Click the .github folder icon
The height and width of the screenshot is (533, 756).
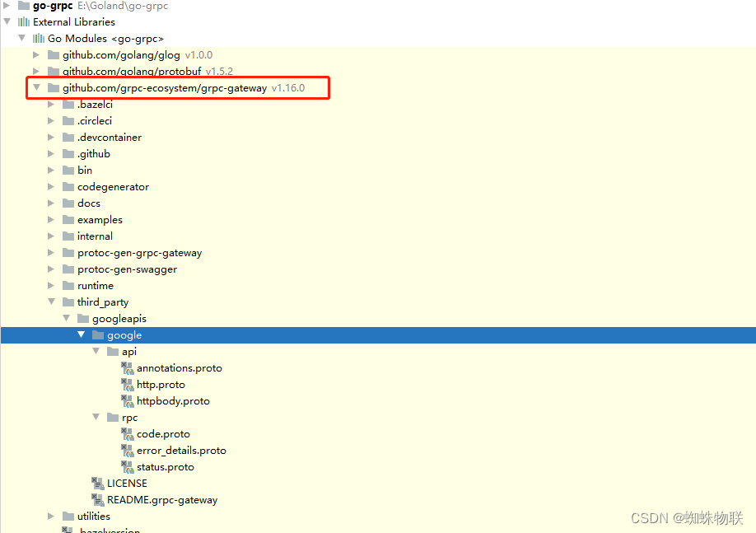coord(68,154)
